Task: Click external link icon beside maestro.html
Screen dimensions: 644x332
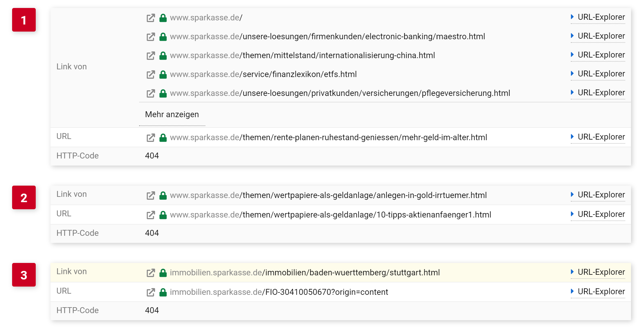Action: tap(151, 37)
